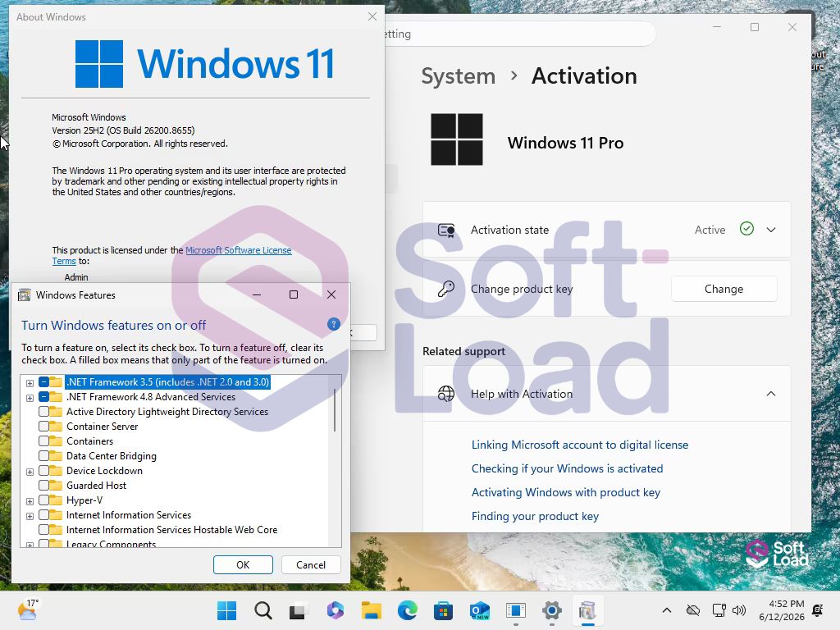Image resolution: width=840 pixels, height=630 pixels.
Task: Open the weather widget showing 17°
Action: 27,609
